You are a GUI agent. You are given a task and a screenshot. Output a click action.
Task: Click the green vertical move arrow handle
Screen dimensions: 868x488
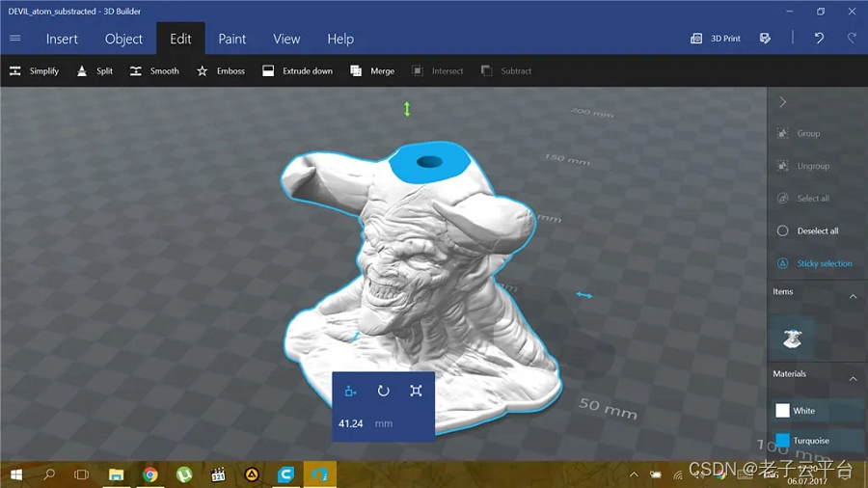[407, 109]
